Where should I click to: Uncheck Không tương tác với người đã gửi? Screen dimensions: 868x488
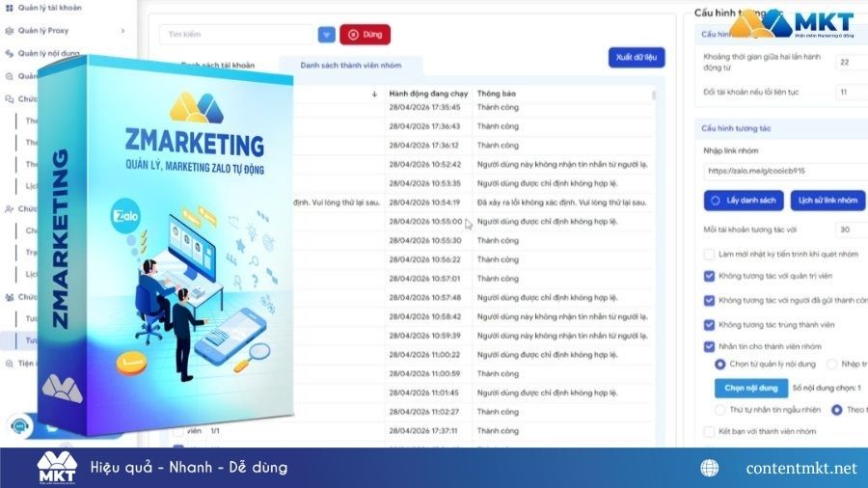pyautogui.click(x=709, y=301)
